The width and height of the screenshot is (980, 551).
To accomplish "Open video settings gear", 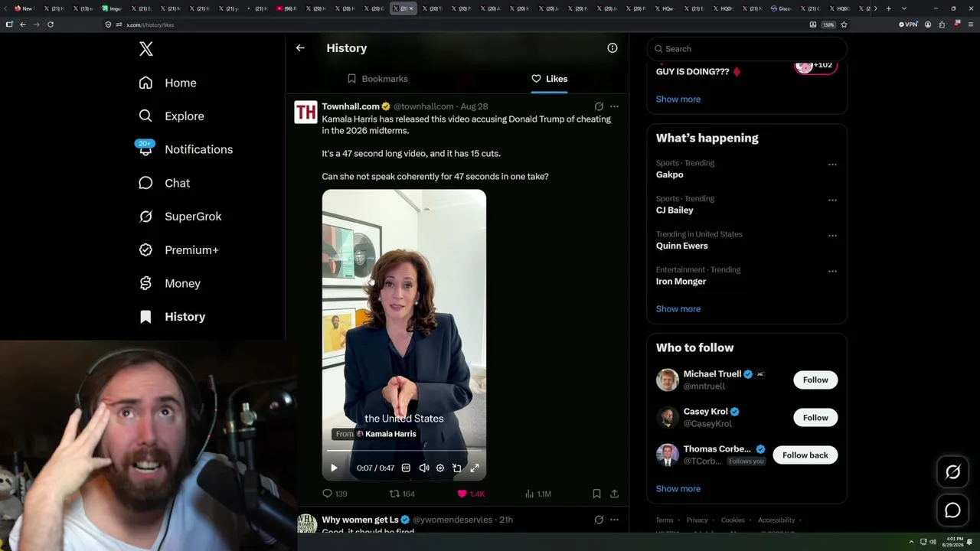I will pyautogui.click(x=440, y=468).
